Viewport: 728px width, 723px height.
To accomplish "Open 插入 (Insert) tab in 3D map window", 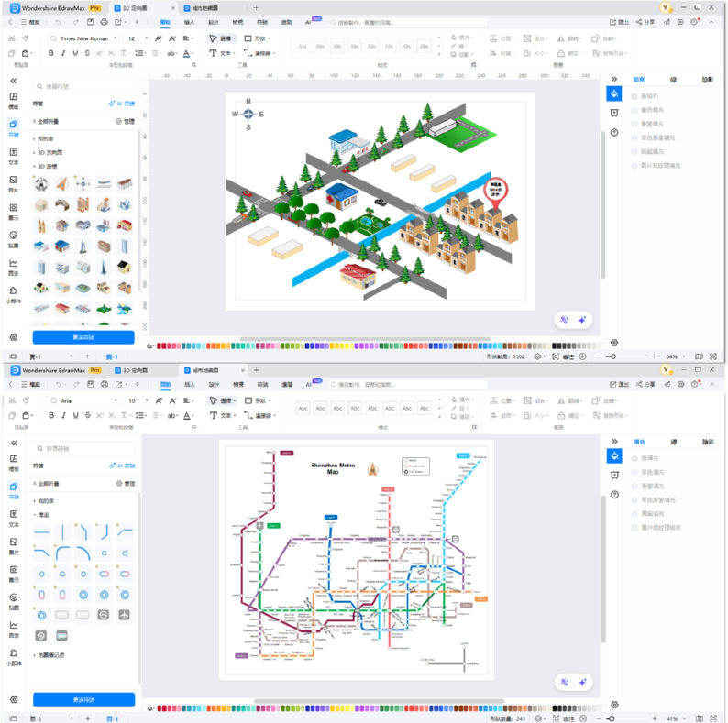I will coord(189,22).
